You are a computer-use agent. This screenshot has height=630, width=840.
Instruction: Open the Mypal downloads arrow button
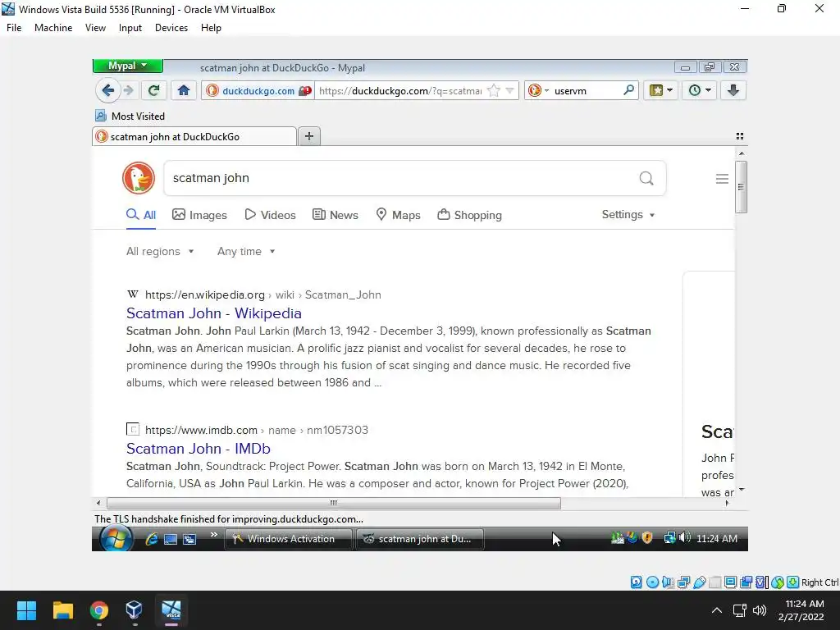733,90
